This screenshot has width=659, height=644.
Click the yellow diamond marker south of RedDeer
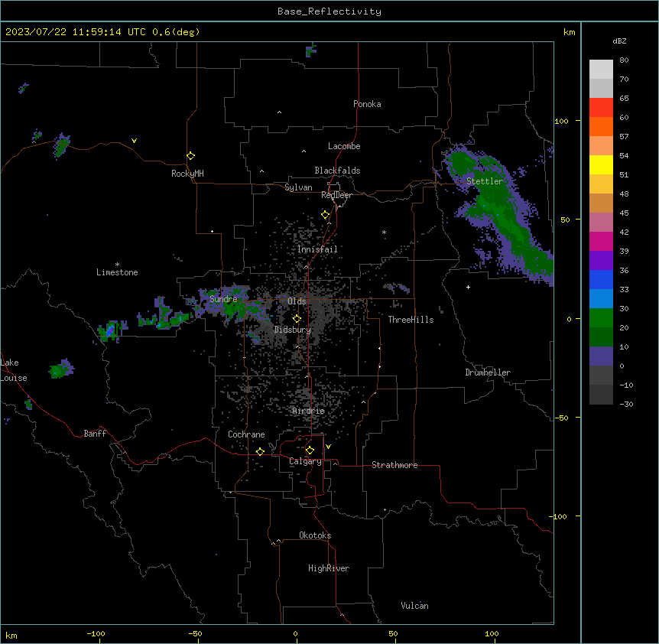click(x=326, y=215)
